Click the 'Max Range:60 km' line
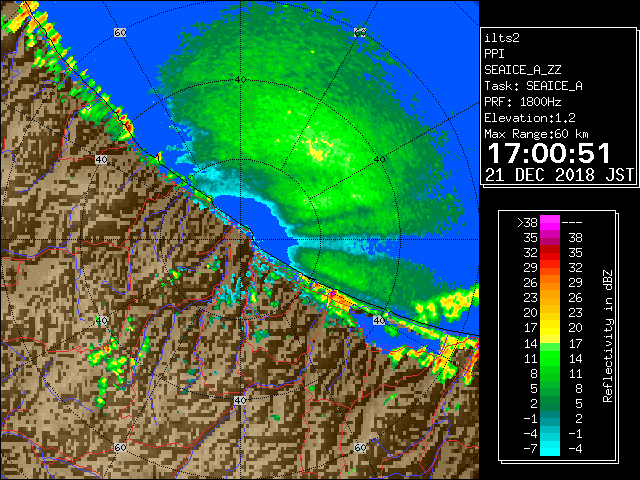 536,134
